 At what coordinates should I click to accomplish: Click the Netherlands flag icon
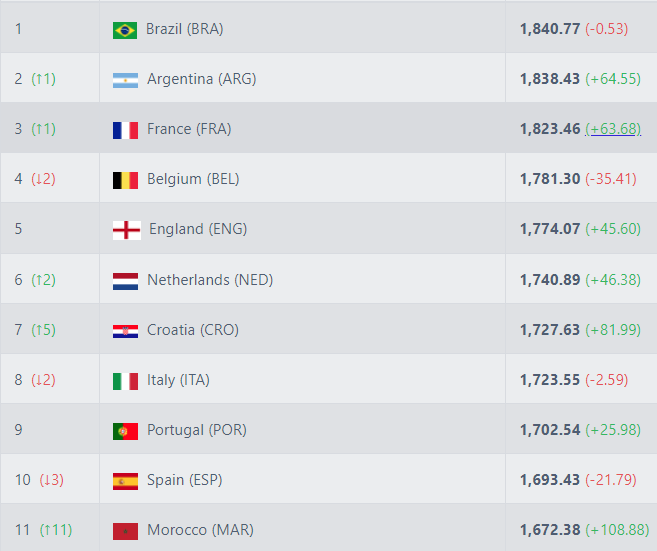(125, 280)
